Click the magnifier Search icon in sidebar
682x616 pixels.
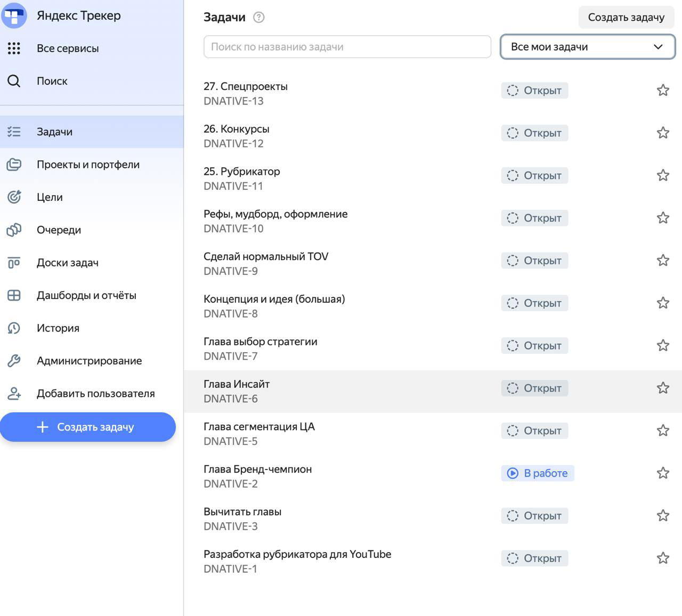14,81
